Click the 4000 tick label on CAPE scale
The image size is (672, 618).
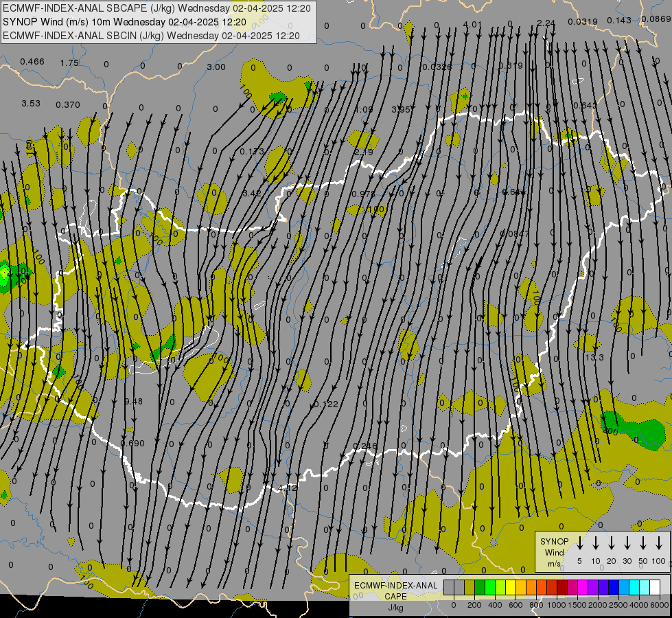click(x=639, y=605)
